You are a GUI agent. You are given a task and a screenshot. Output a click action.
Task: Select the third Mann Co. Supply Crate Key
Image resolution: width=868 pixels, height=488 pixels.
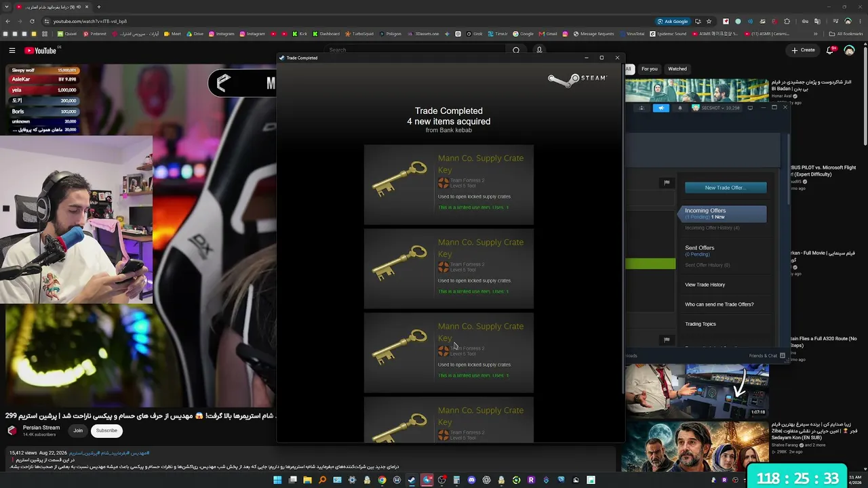449,352
